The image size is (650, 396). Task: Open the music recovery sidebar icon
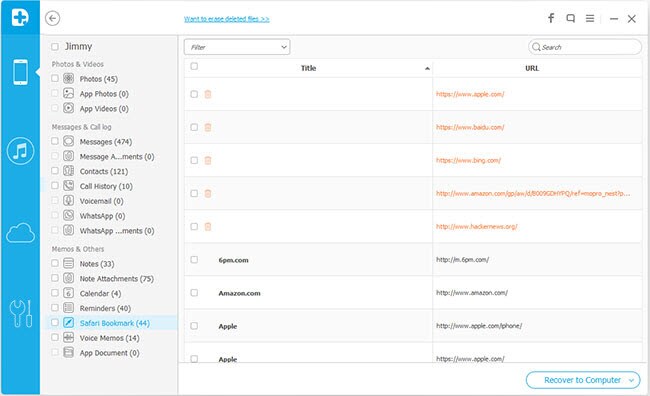(x=20, y=151)
